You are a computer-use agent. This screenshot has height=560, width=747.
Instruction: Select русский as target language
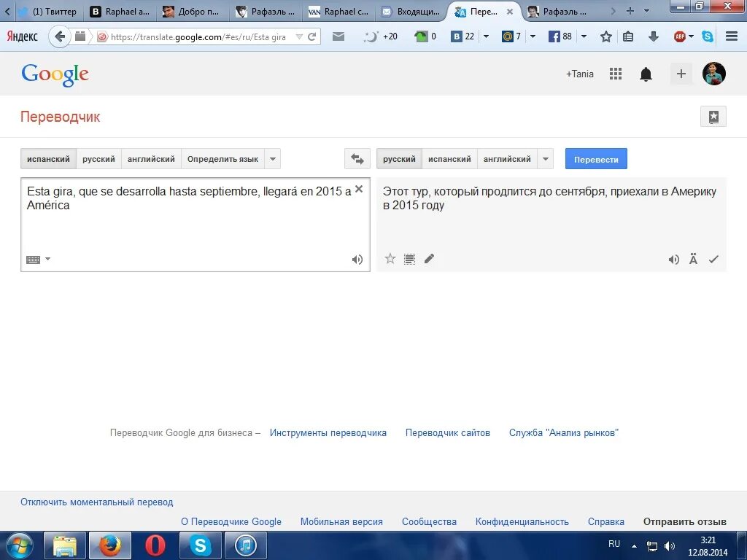[399, 159]
